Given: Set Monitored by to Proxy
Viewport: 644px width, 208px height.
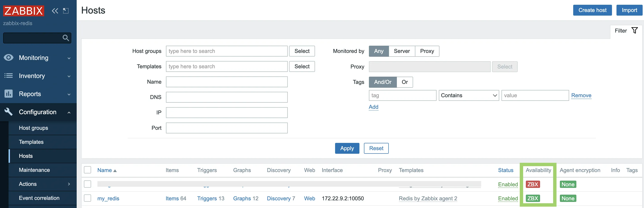Looking at the screenshot, I should pyautogui.click(x=427, y=51).
